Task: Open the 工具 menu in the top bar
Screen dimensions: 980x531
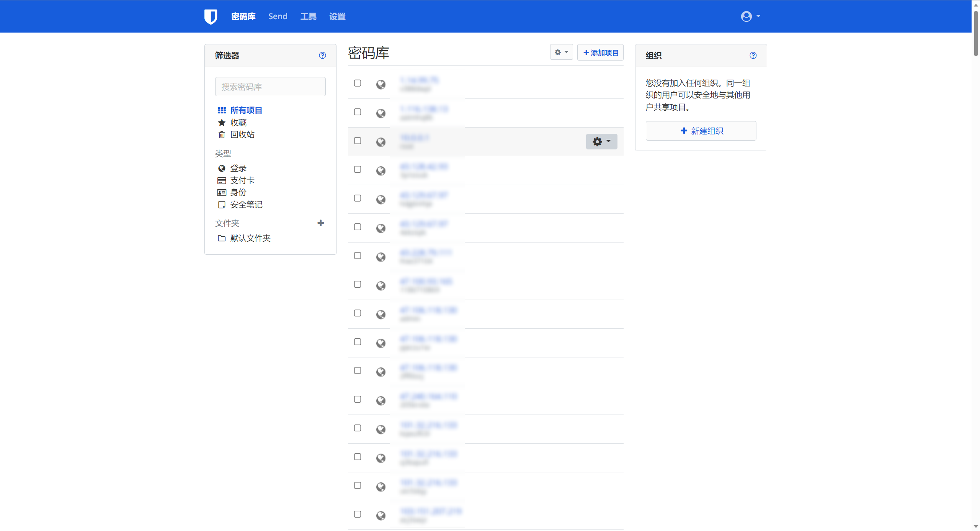Action: [308, 16]
